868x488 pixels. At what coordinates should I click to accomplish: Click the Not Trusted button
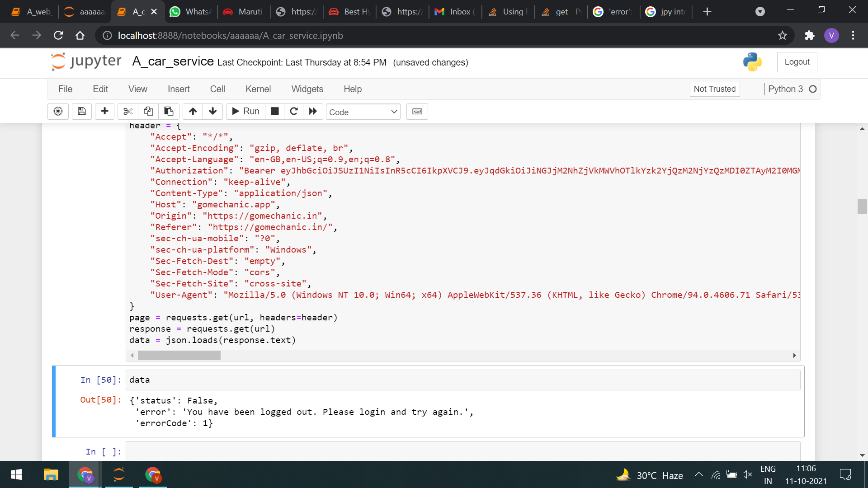(715, 89)
